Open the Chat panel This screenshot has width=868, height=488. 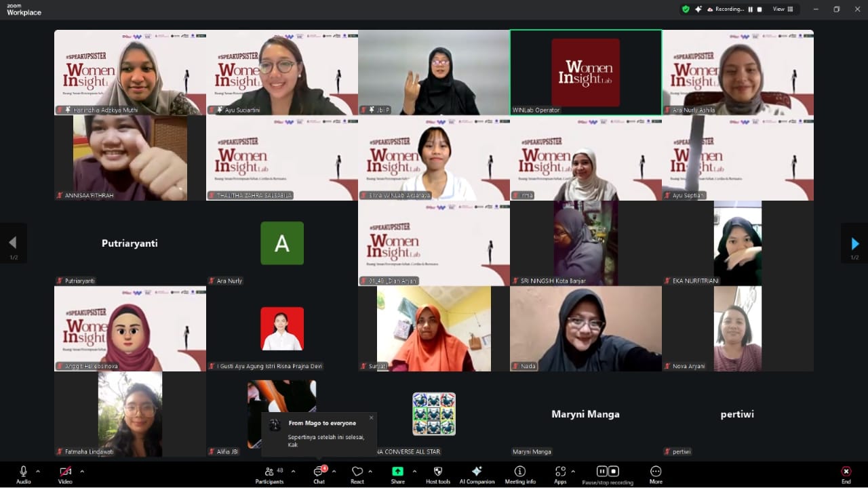(x=319, y=474)
